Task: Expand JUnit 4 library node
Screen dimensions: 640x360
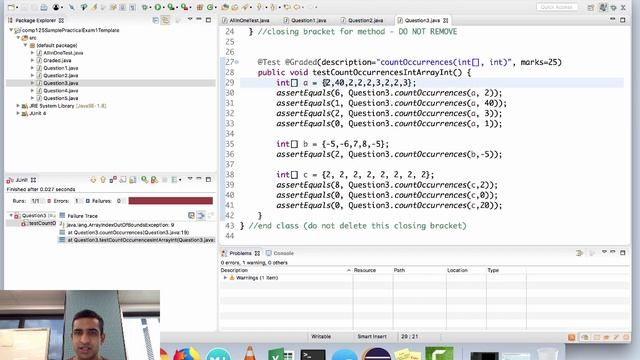Action: pyautogui.click(x=18, y=113)
